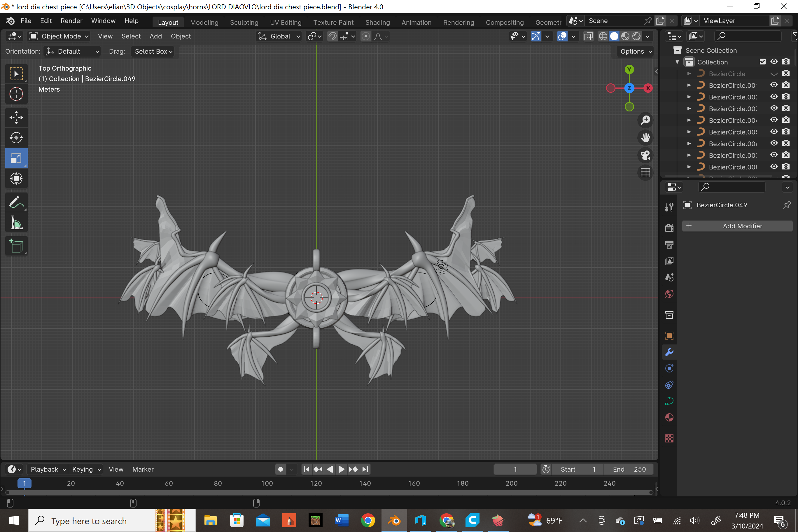The height and width of the screenshot is (532, 798).
Task: Open the Physics properties tab
Action: (669, 368)
